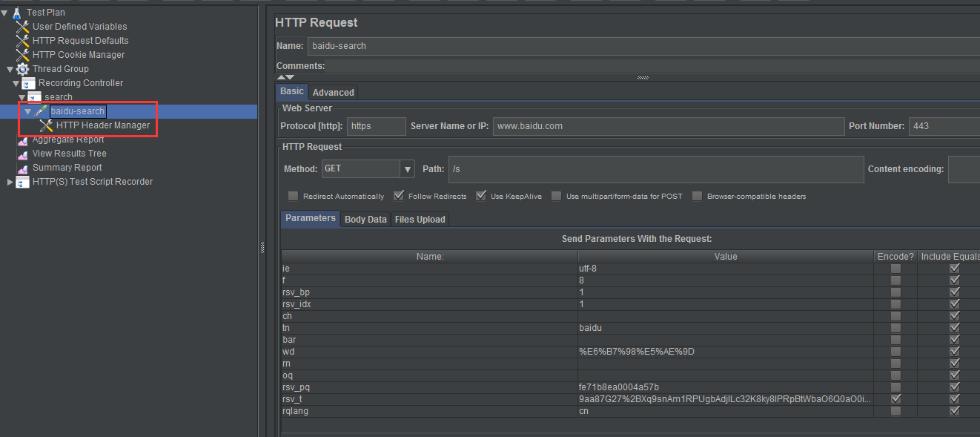Switch to the Advanced tab
980x437 pixels.
333,93
